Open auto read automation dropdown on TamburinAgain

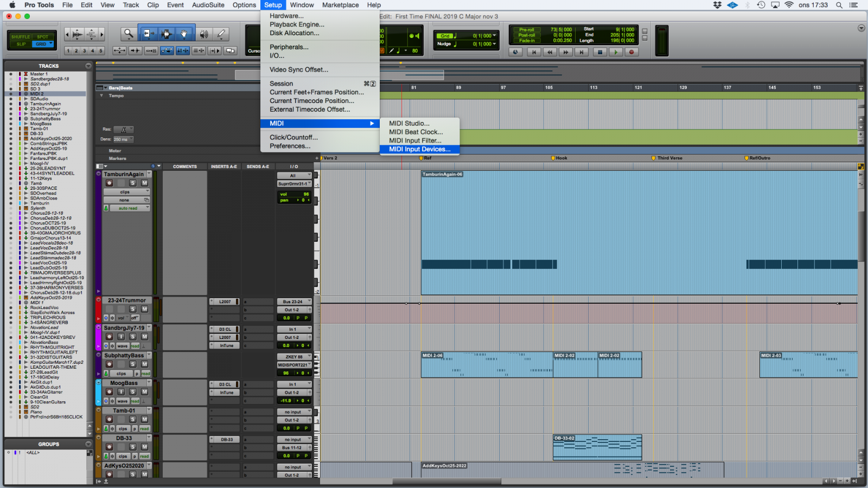click(x=129, y=208)
